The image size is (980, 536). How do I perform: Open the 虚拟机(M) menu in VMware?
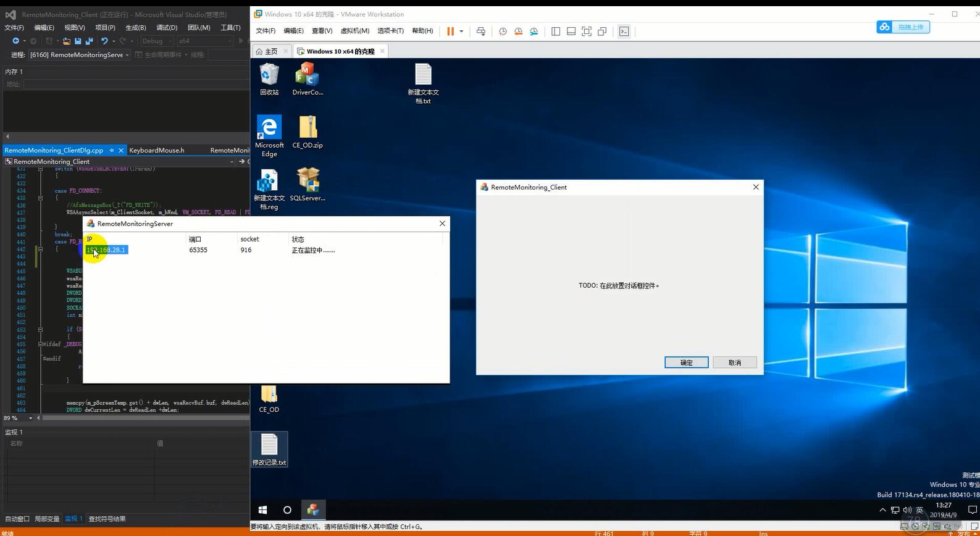pyautogui.click(x=355, y=31)
